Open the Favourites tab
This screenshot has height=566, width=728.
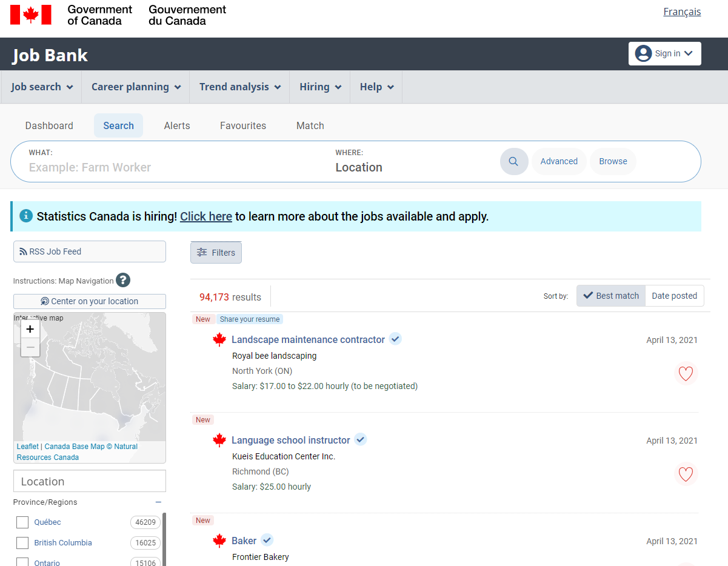click(243, 125)
